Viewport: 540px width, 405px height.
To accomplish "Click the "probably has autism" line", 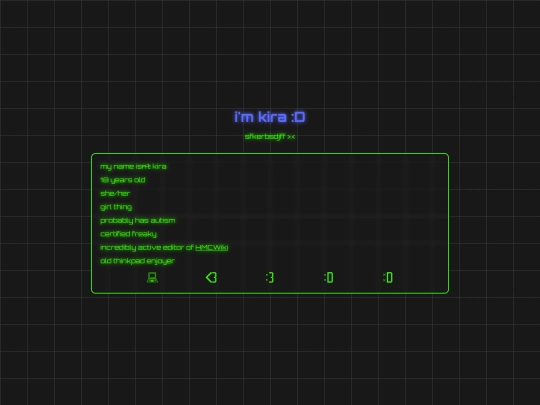I will pyautogui.click(x=137, y=220).
